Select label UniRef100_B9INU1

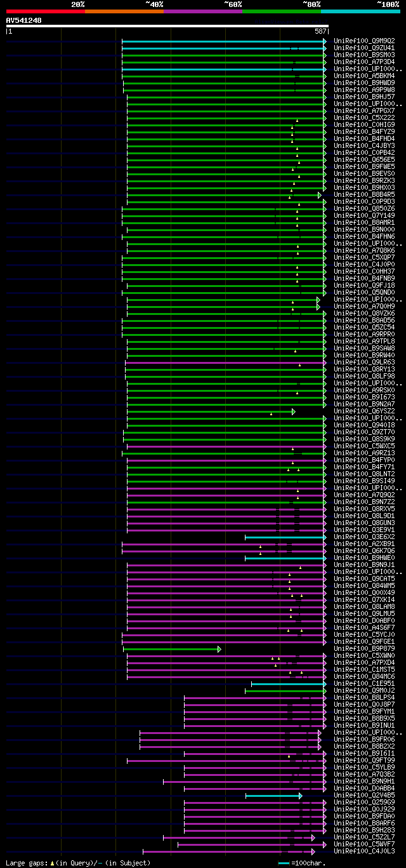pos(364,725)
